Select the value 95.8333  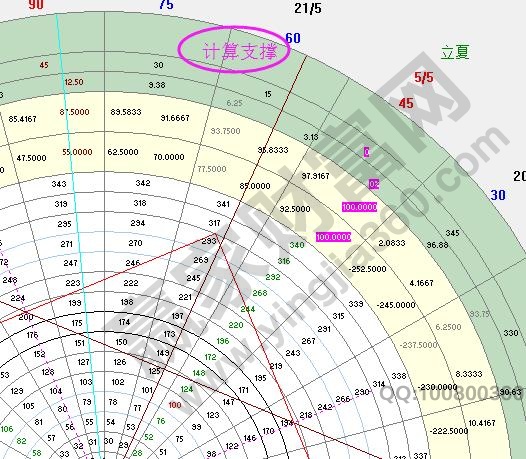coord(273,150)
